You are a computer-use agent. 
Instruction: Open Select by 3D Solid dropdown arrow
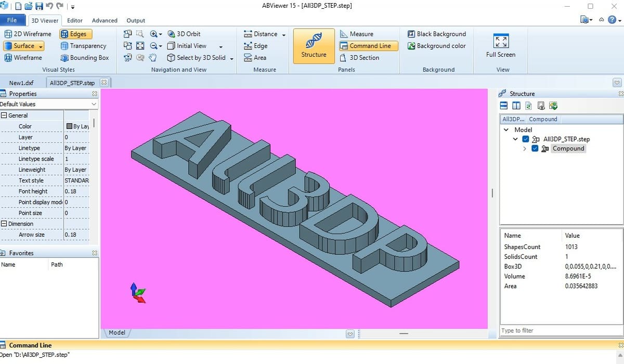point(231,58)
